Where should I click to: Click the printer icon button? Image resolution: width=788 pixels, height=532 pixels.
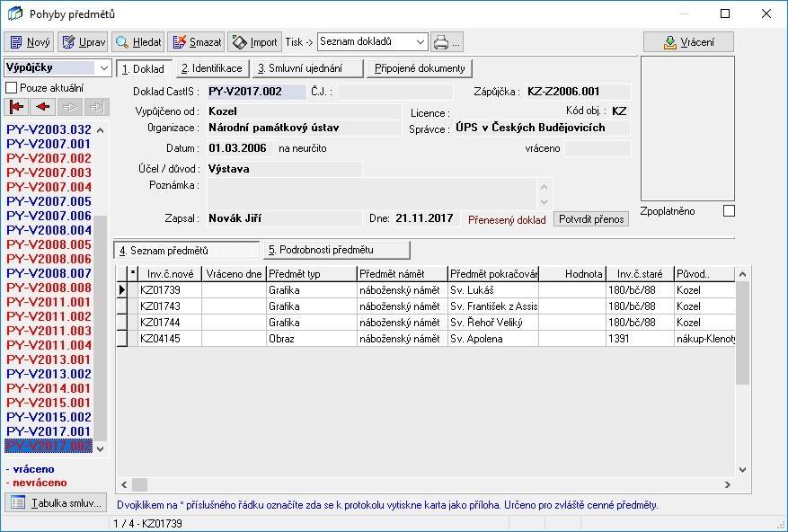(x=447, y=42)
